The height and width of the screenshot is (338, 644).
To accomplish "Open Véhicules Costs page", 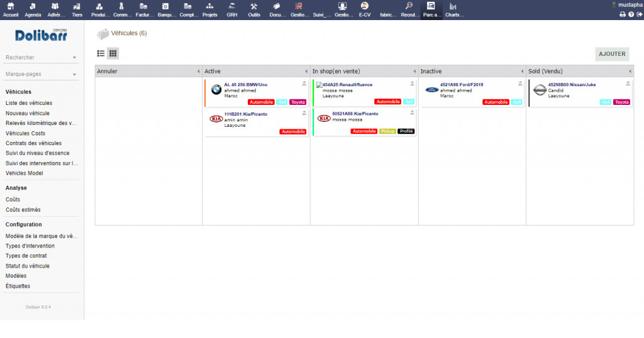I will (x=25, y=133).
